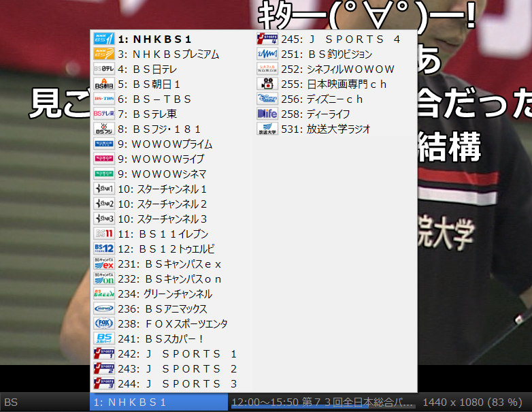Tune to 8: BSフジ・181
532x412 pixels.
coord(172,129)
